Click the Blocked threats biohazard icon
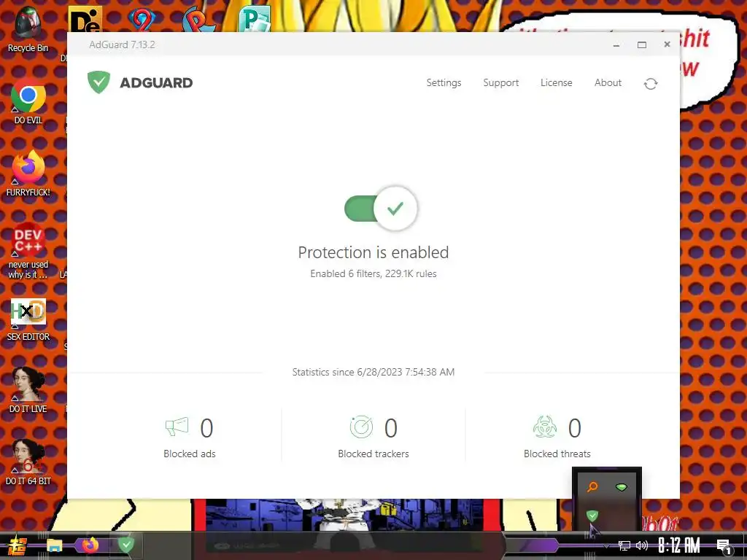This screenshot has width=747, height=560. tap(544, 427)
